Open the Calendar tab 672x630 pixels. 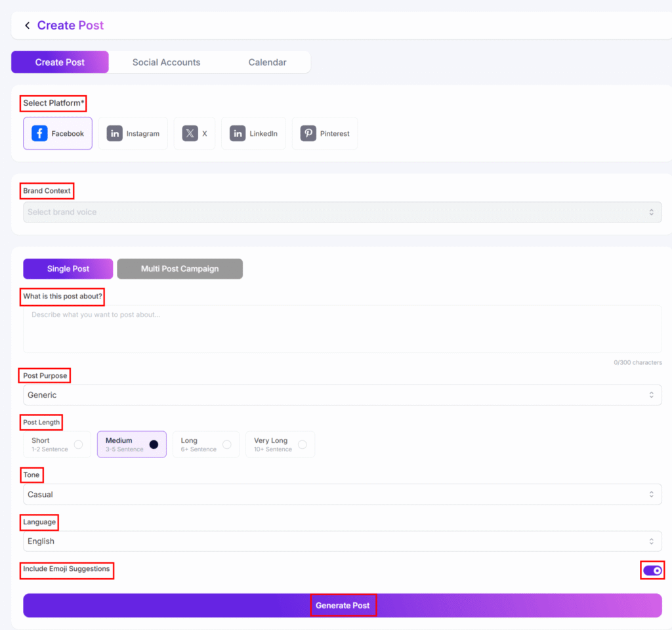268,62
